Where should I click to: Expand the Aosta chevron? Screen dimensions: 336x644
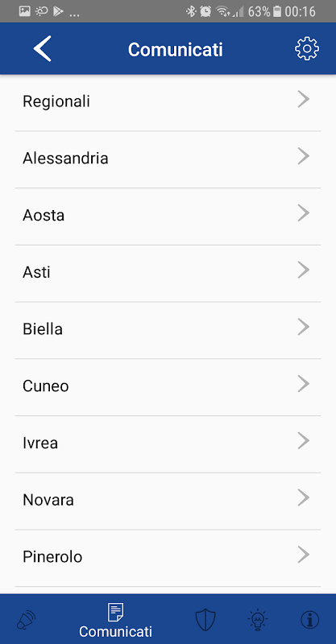click(303, 213)
